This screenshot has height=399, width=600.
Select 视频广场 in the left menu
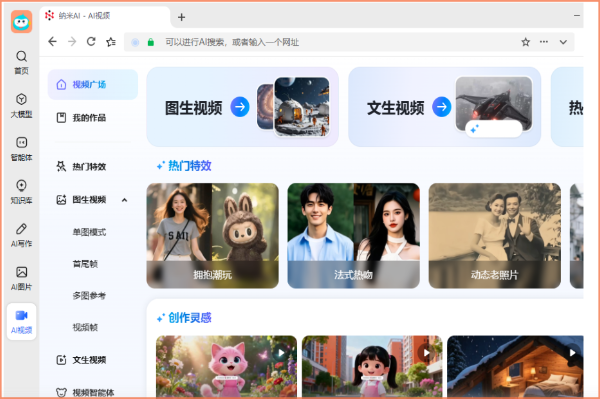(93, 85)
